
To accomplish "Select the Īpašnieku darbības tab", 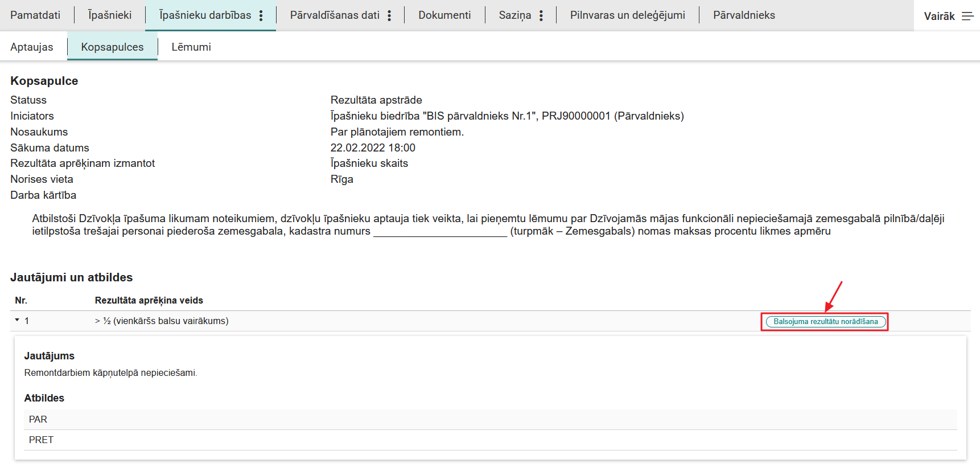I will point(205,15).
